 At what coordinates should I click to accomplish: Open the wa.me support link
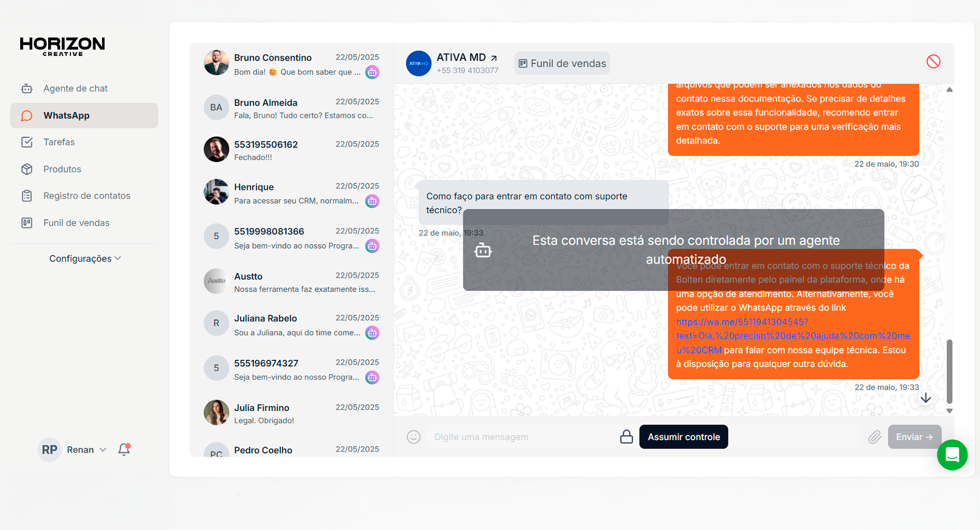793,336
